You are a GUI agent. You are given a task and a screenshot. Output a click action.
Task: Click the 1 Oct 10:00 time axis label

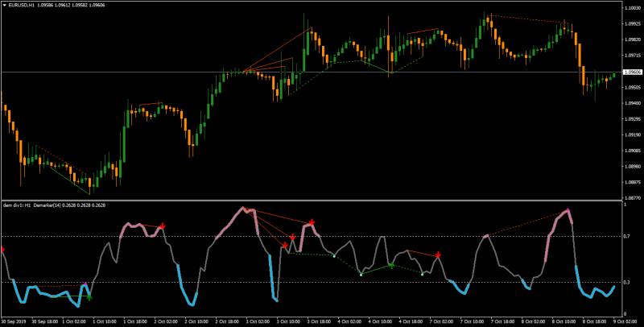point(105,322)
